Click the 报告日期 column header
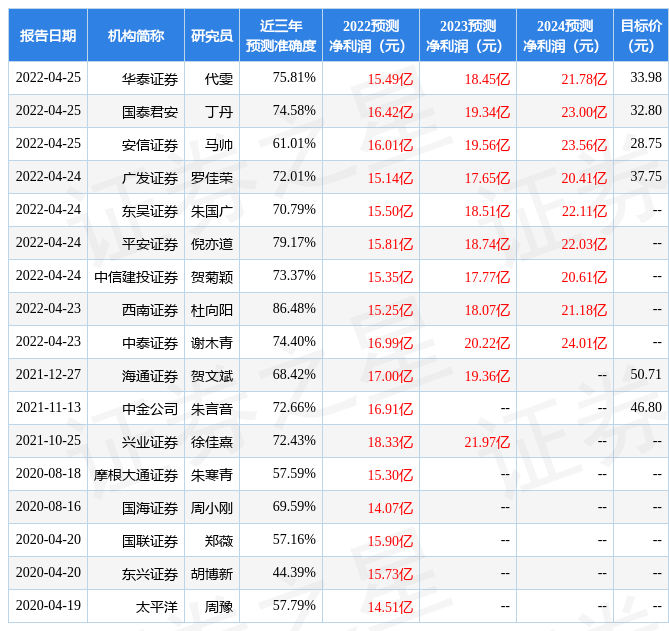The image size is (669, 631). point(48,35)
